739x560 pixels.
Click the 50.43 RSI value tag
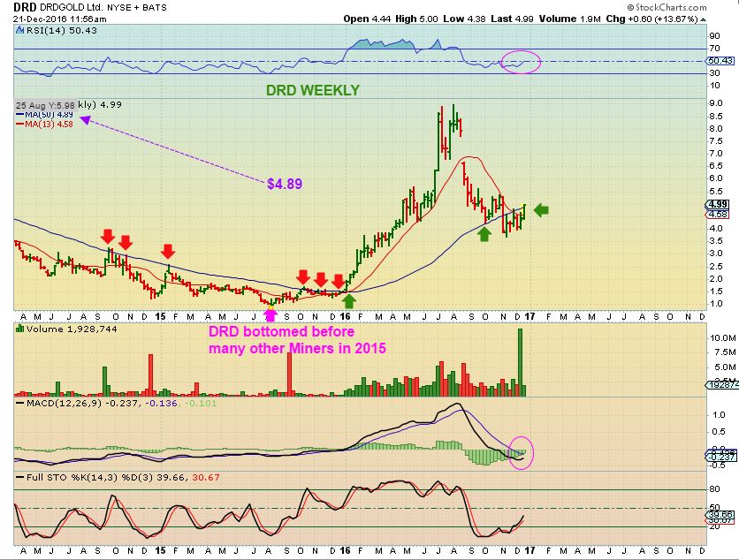pyautogui.click(x=720, y=61)
